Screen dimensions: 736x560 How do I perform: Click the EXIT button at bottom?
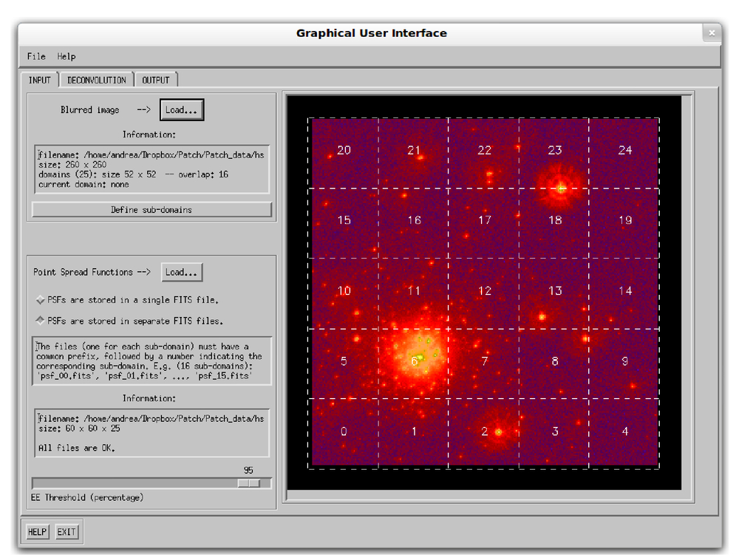[x=67, y=532]
